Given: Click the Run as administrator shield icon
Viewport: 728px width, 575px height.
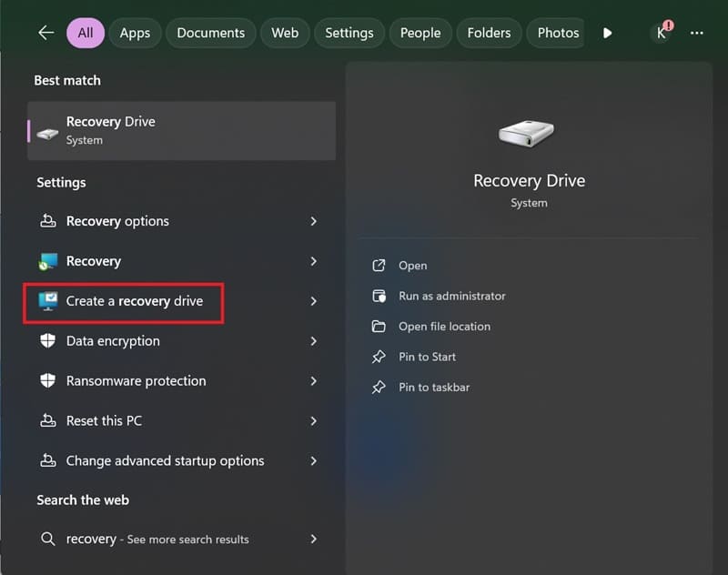Looking at the screenshot, I should (379, 296).
